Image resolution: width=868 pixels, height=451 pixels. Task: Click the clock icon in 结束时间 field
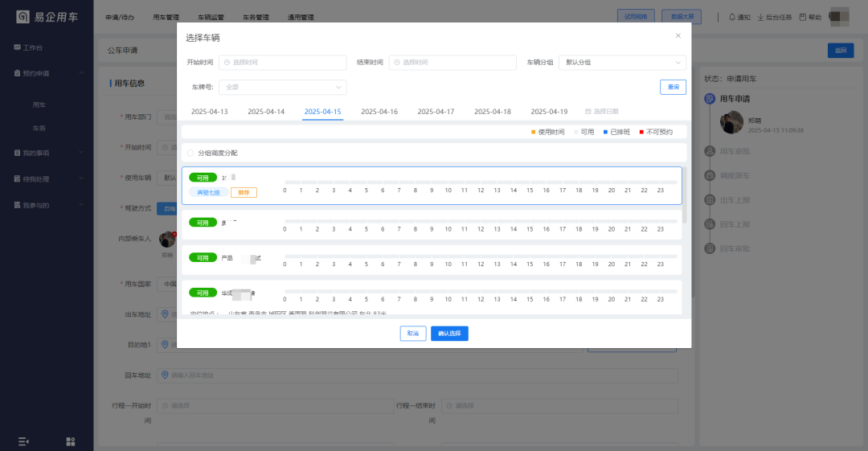tap(396, 63)
